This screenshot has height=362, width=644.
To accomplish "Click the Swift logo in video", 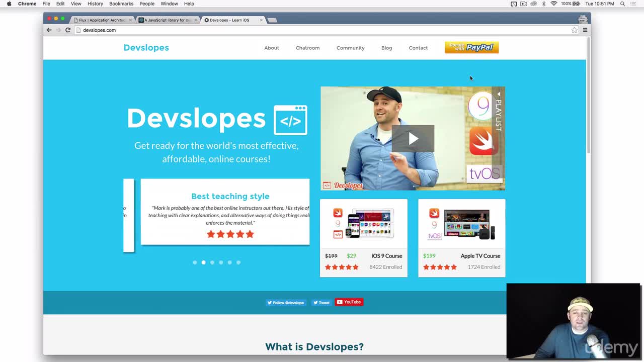I will (x=483, y=141).
